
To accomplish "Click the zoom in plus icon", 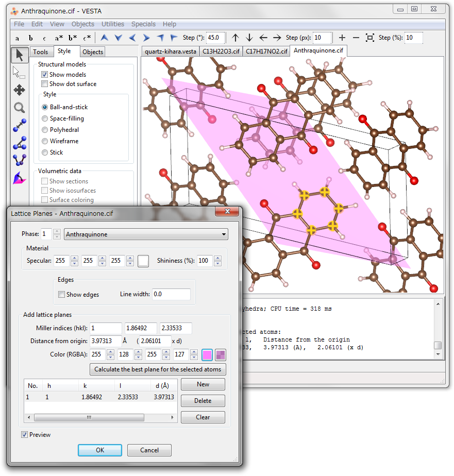I will 342,38.
